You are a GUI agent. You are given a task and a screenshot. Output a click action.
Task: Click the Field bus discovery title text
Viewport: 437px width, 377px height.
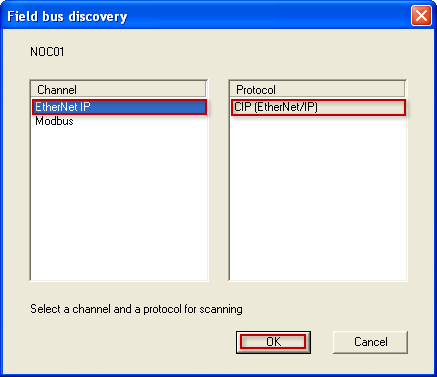tap(67, 16)
